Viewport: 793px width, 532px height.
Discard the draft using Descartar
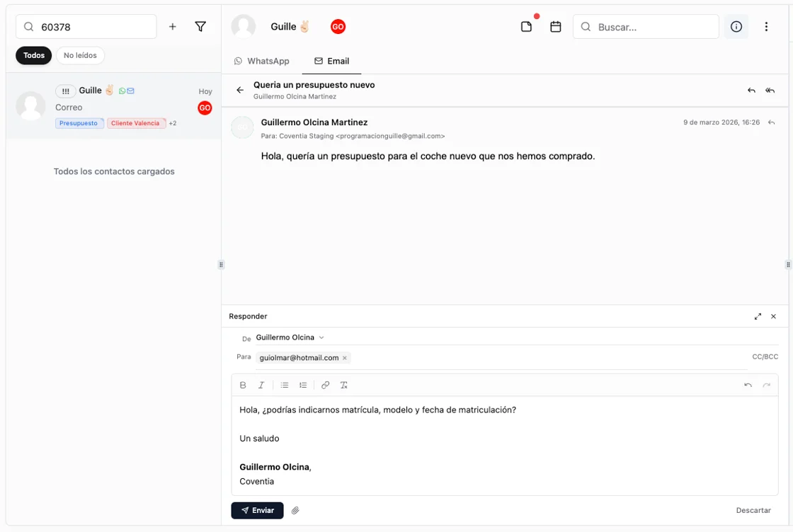(x=753, y=510)
